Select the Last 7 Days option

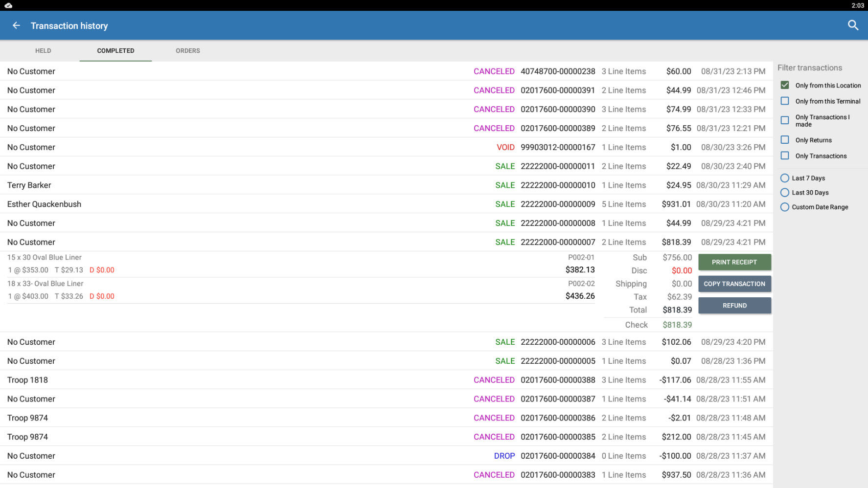click(785, 178)
